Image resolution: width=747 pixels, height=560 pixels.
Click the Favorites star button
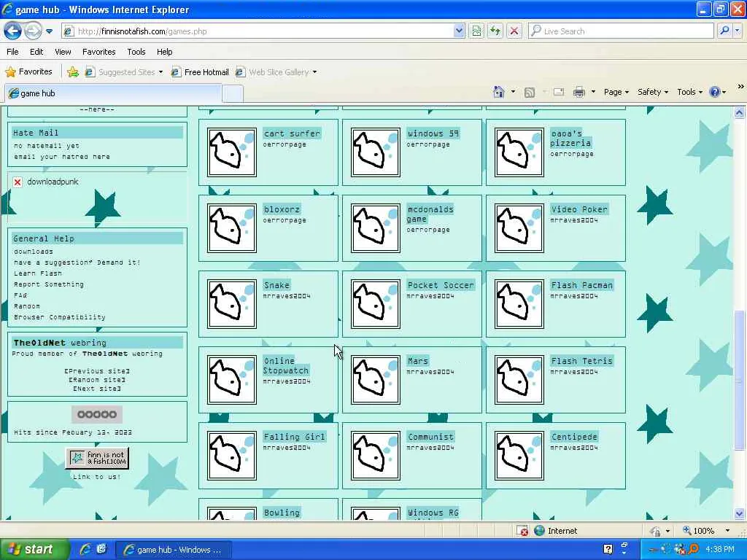(x=28, y=72)
